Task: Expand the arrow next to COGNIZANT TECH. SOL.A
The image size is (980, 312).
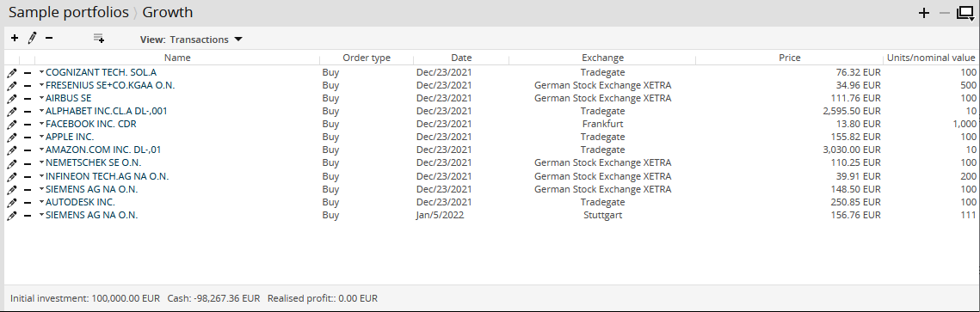Action: (42, 72)
